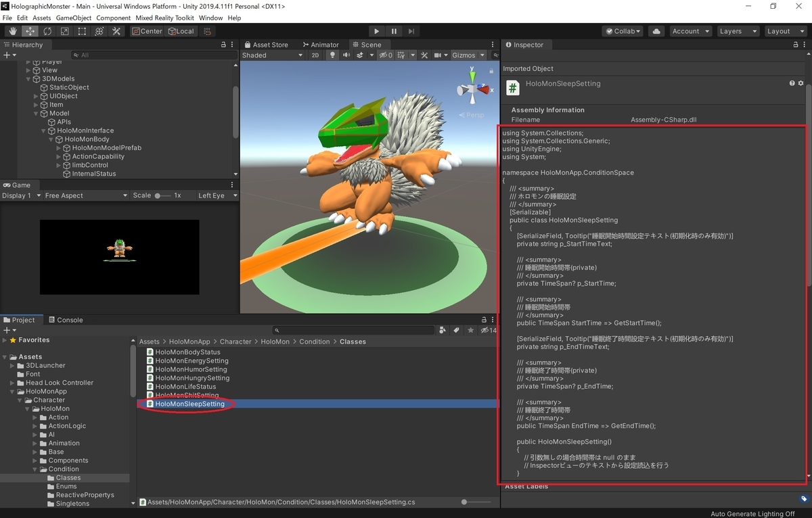Open cloud services panel
Viewport: 812px width, 518px height.
[x=656, y=31]
